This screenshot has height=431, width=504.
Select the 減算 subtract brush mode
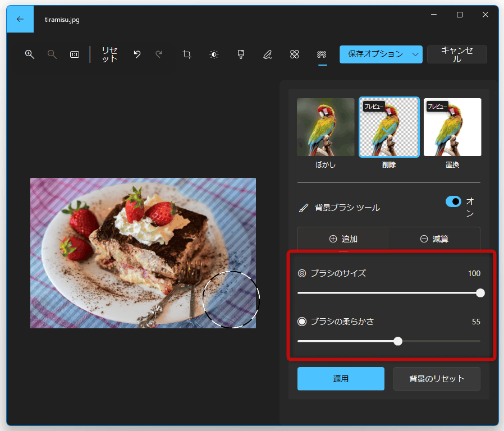(434, 239)
